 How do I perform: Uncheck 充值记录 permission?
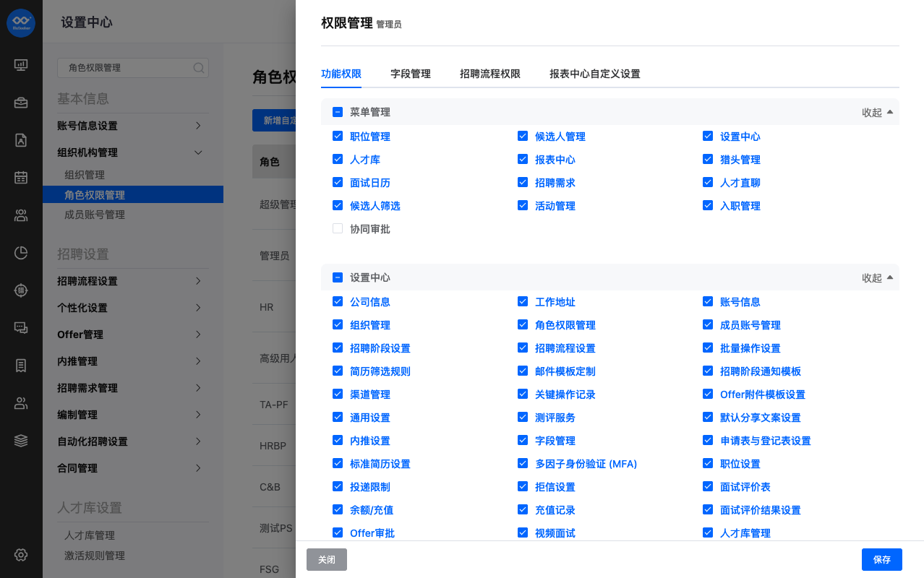(x=523, y=509)
